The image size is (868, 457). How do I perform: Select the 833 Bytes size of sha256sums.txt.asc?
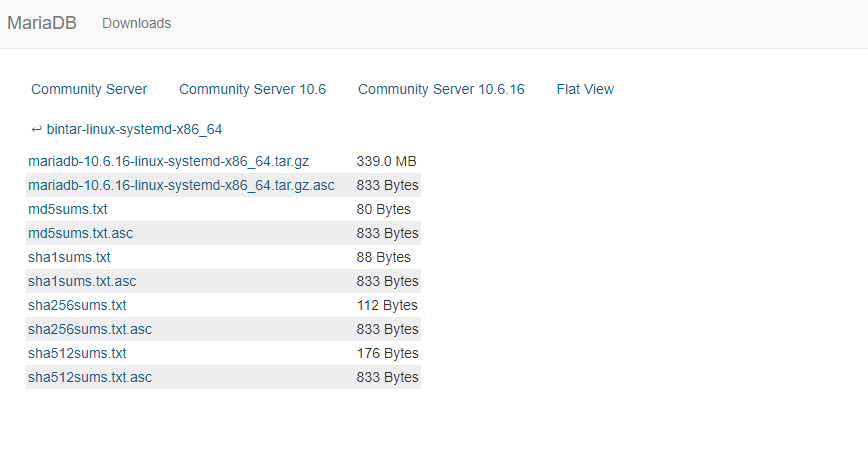pos(388,329)
